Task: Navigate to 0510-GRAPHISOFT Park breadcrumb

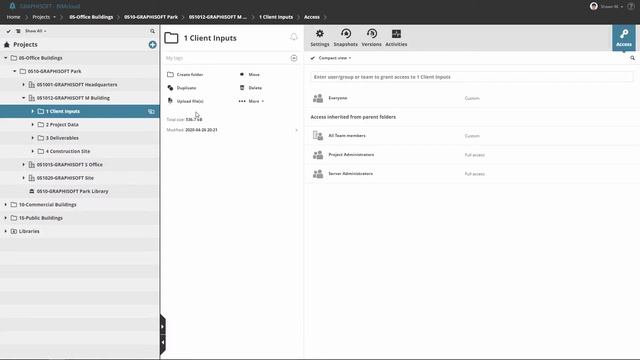Action: pos(151,17)
